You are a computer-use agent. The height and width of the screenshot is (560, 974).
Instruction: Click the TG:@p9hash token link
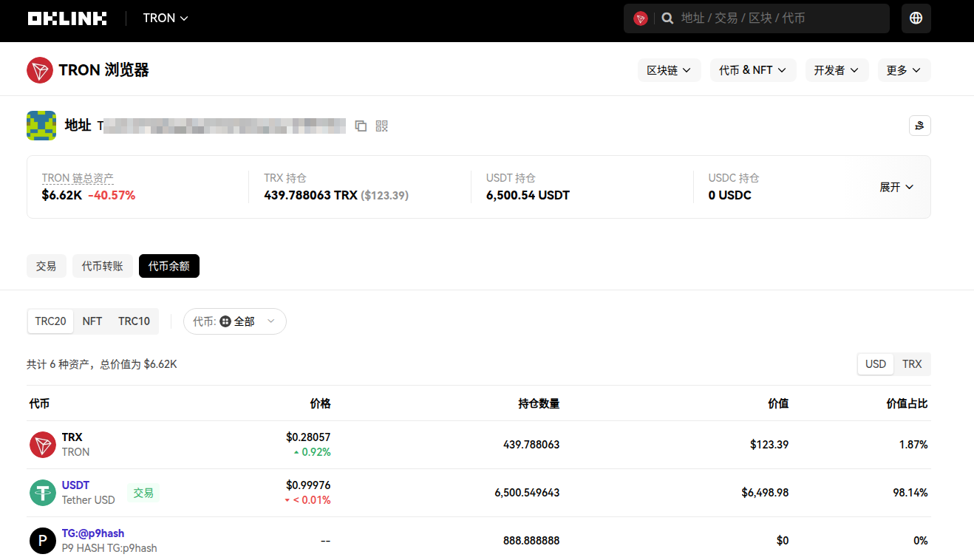[x=92, y=533]
